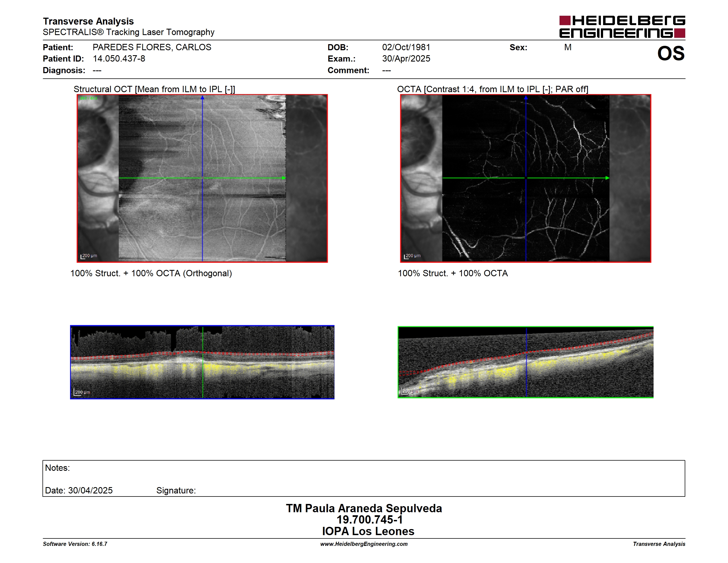
Task: Click the blue arrowhead atop the Structural OCT image
Action: point(202,98)
